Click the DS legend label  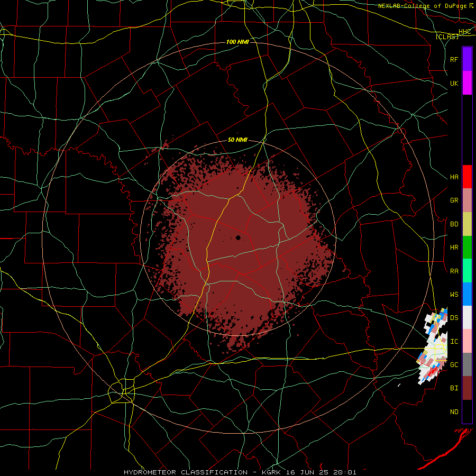click(454, 318)
